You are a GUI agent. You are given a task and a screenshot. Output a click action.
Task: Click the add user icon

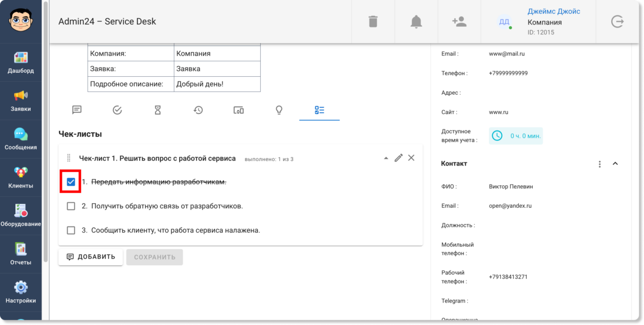coord(459,21)
